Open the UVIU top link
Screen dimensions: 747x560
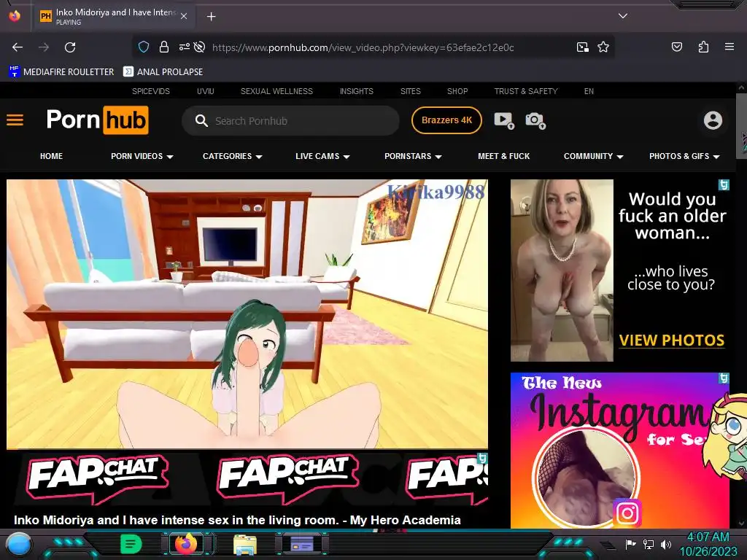click(x=205, y=91)
